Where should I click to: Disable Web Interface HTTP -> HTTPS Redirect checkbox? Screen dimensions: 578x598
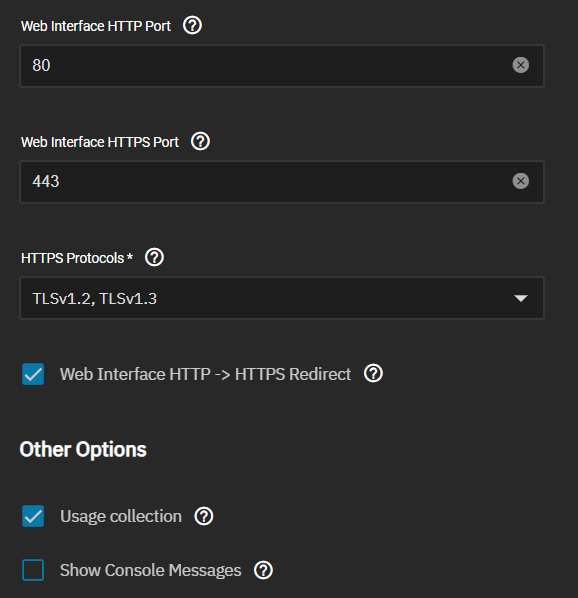33,374
